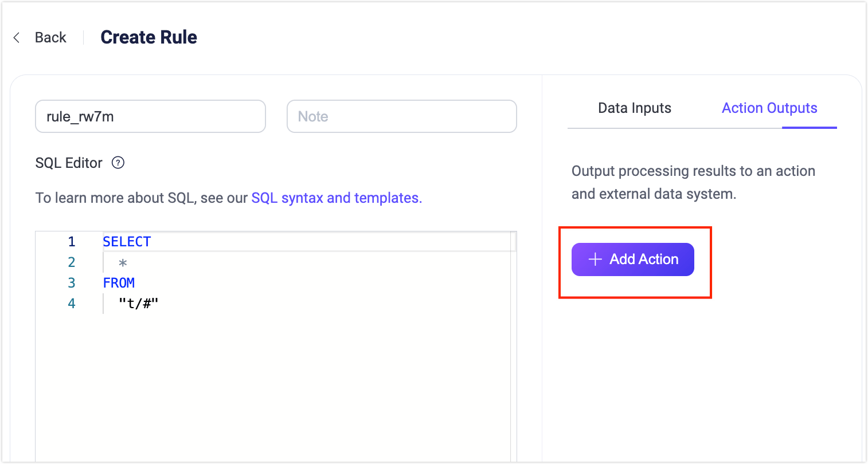The image size is (868, 464).
Task: Select the Action Outputs tab
Action: (769, 108)
